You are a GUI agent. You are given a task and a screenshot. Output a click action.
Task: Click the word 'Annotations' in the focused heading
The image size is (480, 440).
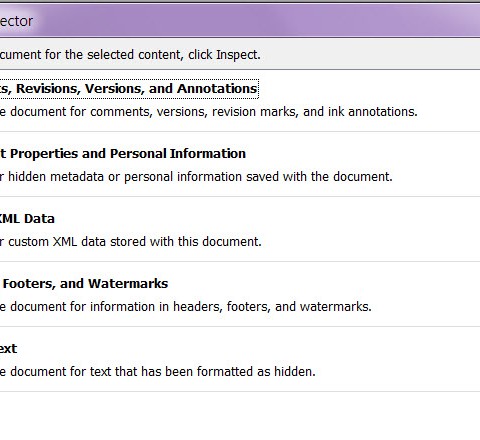tap(217, 89)
